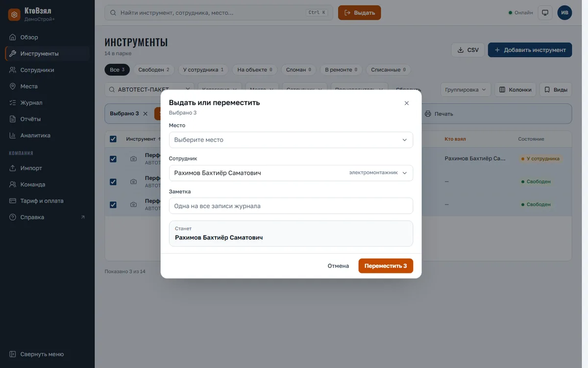
Task: Click the search magnifier icon in top bar
Action: coord(114,13)
